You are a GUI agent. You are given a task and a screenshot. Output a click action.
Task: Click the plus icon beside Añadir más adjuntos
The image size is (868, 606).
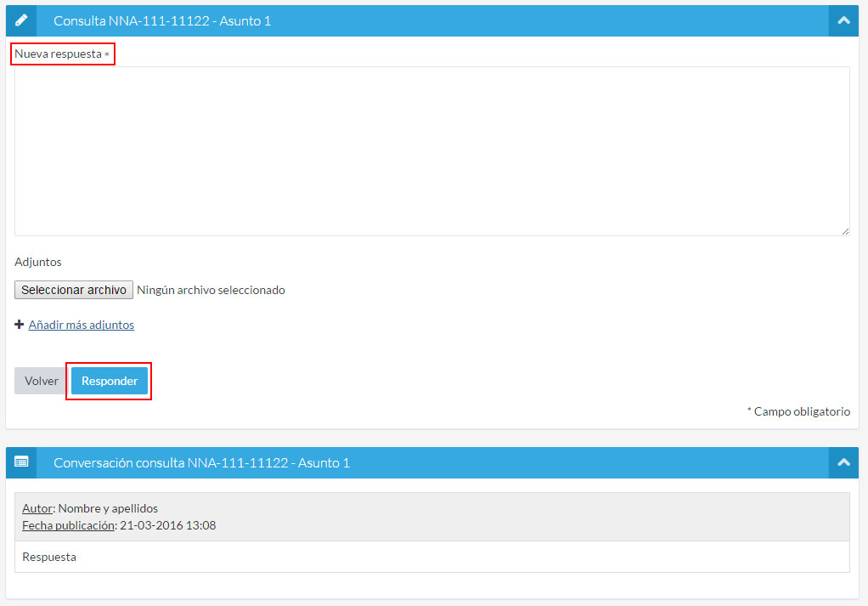(19, 325)
